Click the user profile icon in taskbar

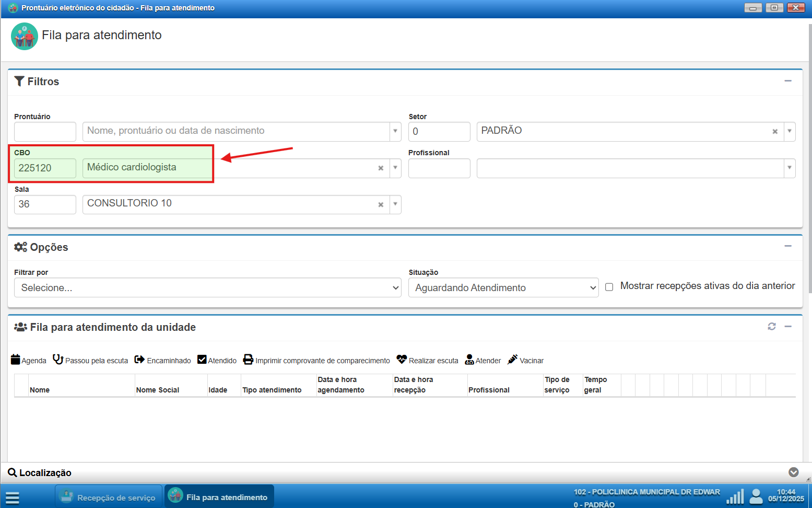coord(756,496)
